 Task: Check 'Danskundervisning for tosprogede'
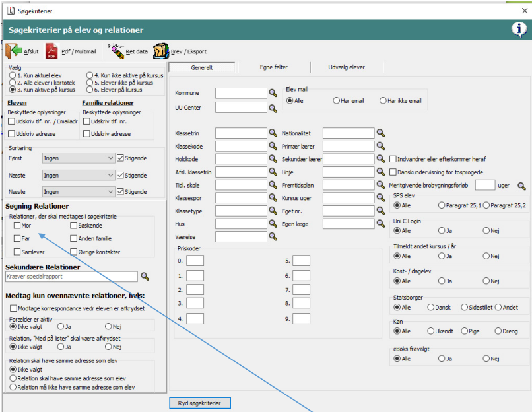[x=393, y=172]
